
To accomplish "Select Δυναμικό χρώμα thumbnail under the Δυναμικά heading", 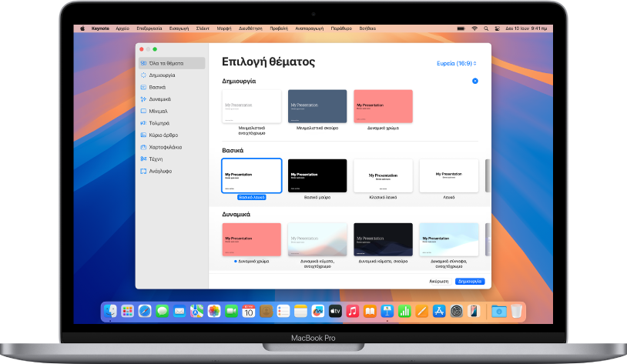I will (x=252, y=240).
